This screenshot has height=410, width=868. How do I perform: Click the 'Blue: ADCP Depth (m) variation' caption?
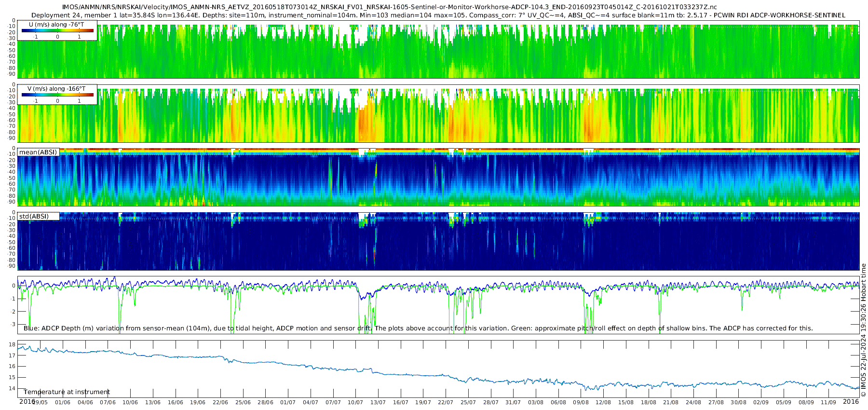tap(418, 328)
